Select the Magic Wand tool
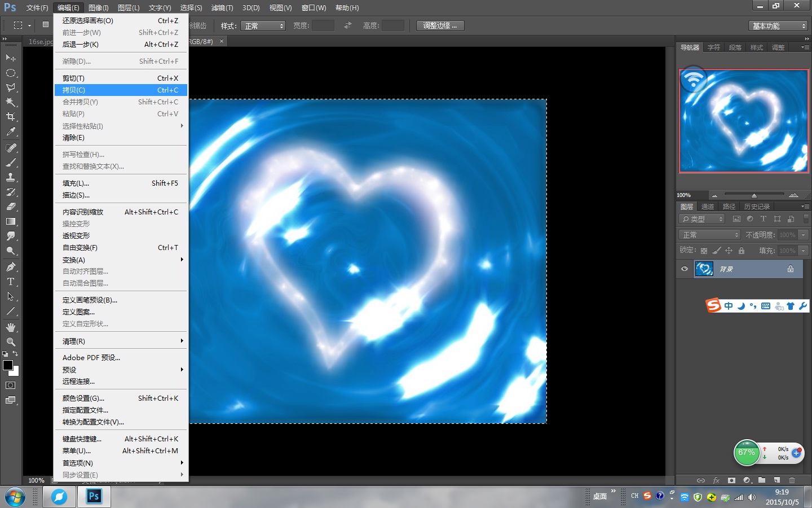The width and height of the screenshot is (812, 508). pos(11,102)
